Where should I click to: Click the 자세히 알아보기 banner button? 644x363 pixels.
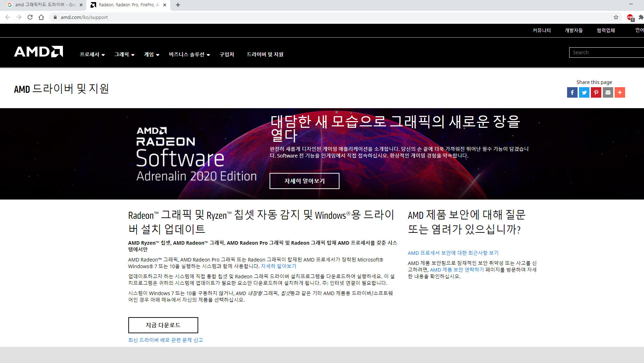305,181
